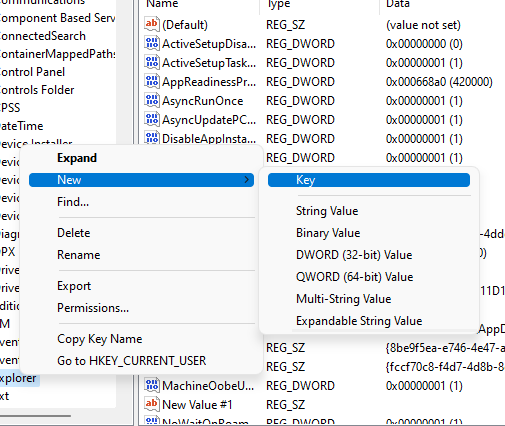Click data {fccf70c8-f4d7-4d8b-8 value
Screen dimensions: 505x426
pos(445,367)
